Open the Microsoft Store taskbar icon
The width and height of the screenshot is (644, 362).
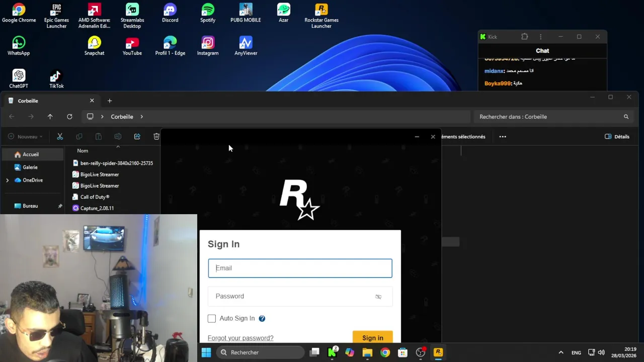[403, 352]
